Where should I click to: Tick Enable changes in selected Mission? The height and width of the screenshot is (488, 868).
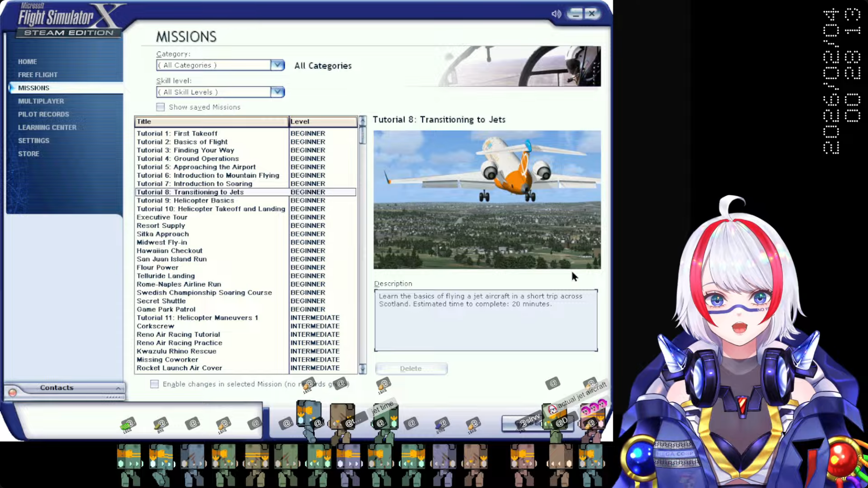click(154, 384)
